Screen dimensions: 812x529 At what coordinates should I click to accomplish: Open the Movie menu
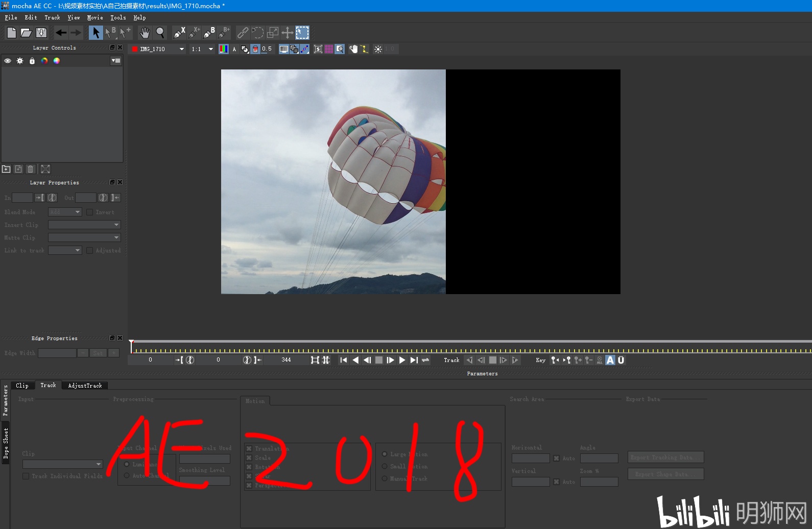[x=95, y=17]
